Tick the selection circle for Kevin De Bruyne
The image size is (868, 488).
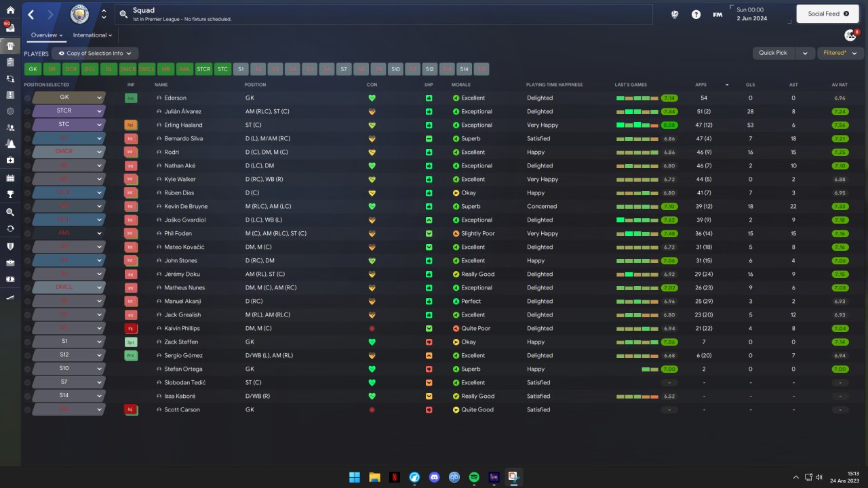point(27,207)
